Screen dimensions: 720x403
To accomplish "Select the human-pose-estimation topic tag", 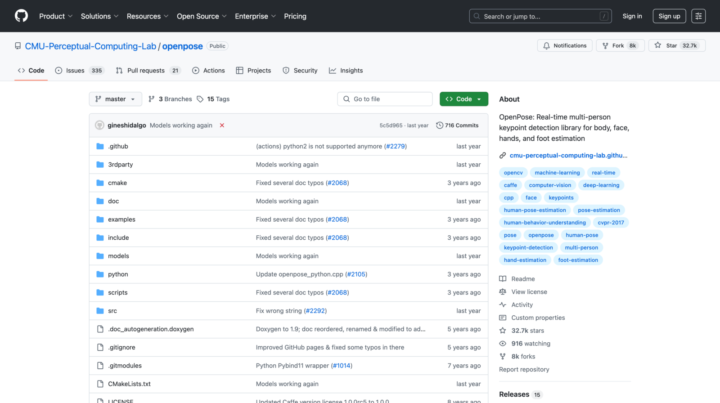I will (534, 210).
